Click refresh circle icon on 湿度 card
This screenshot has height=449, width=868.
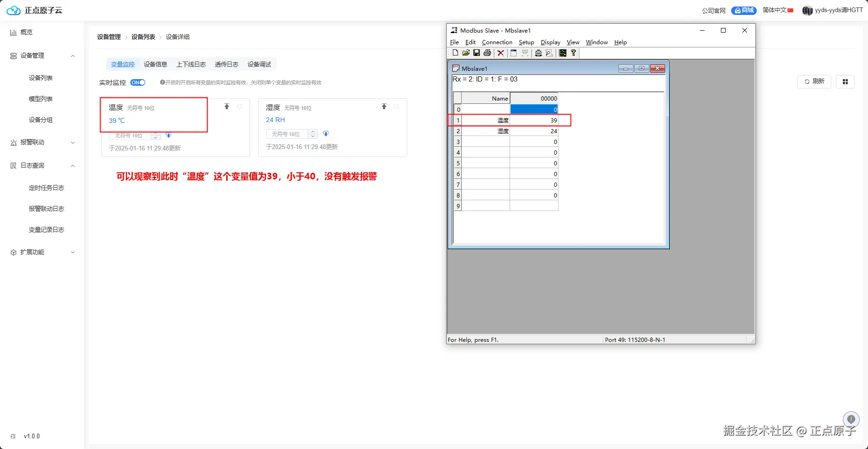pyautogui.click(x=397, y=107)
